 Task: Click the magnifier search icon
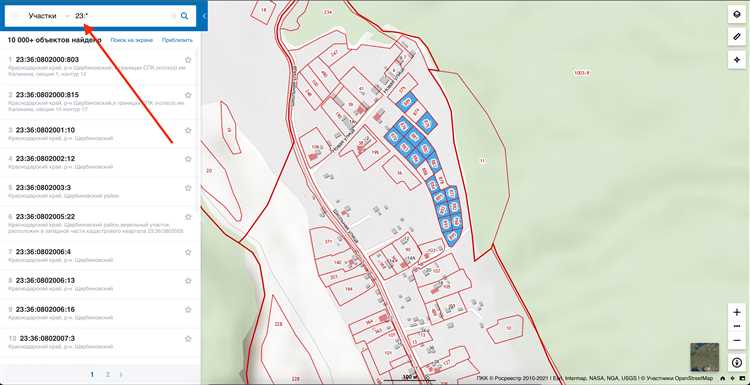point(184,16)
